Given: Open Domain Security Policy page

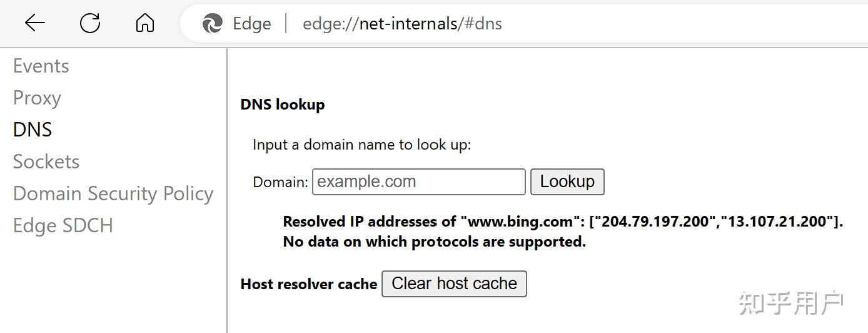Looking at the screenshot, I should tap(113, 193).
